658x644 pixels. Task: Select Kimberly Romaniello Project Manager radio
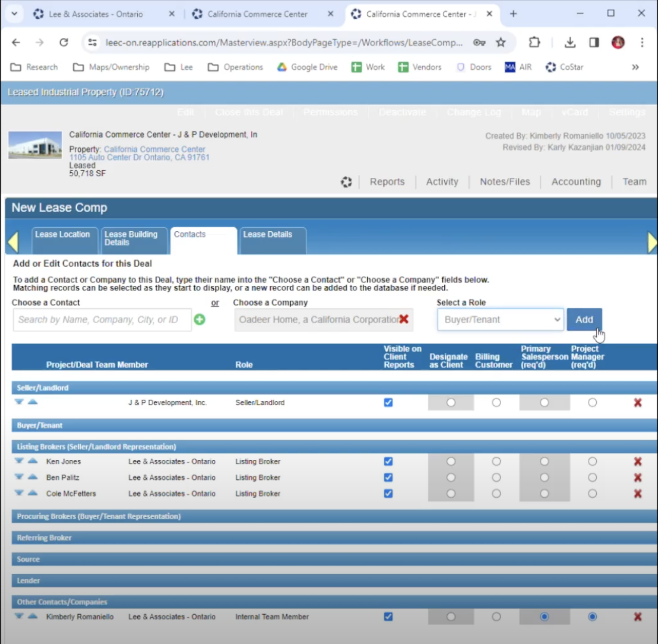(x=592, y=617)
